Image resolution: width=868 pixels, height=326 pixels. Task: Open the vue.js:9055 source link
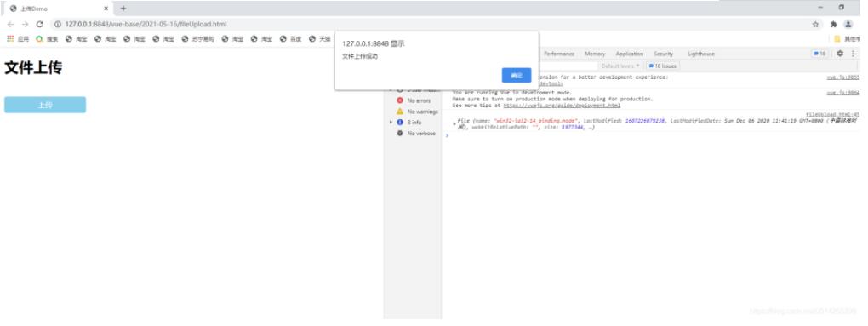pyautogui.click(x=843, y=77)
